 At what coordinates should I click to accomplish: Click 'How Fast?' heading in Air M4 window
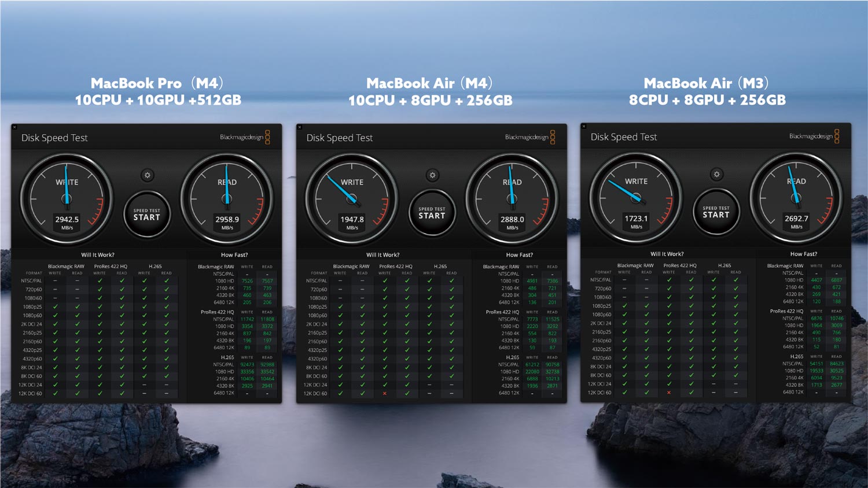520,255
